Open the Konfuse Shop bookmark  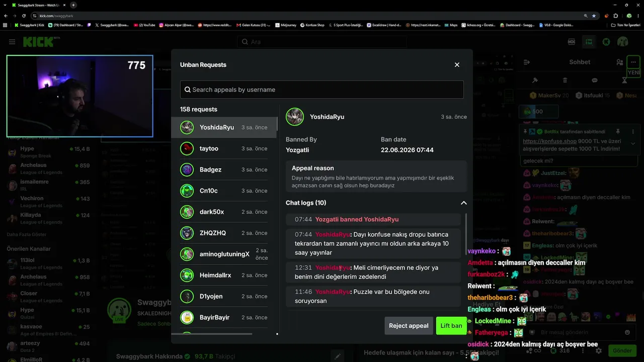(312, 25)
